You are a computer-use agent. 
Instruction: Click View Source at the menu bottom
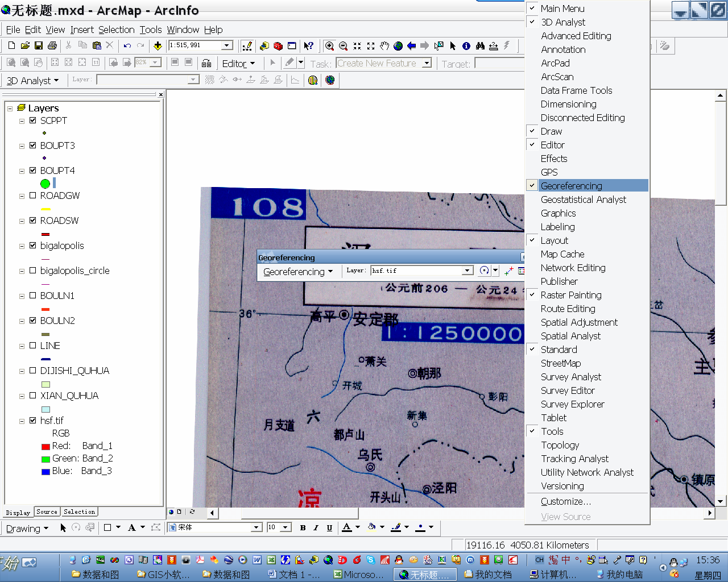565,516
